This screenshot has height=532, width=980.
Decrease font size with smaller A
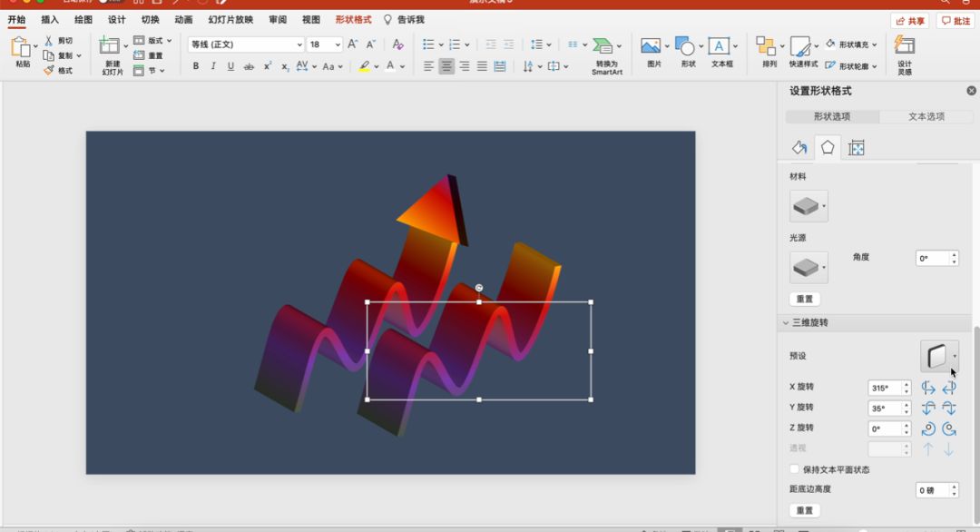(370, 44)
